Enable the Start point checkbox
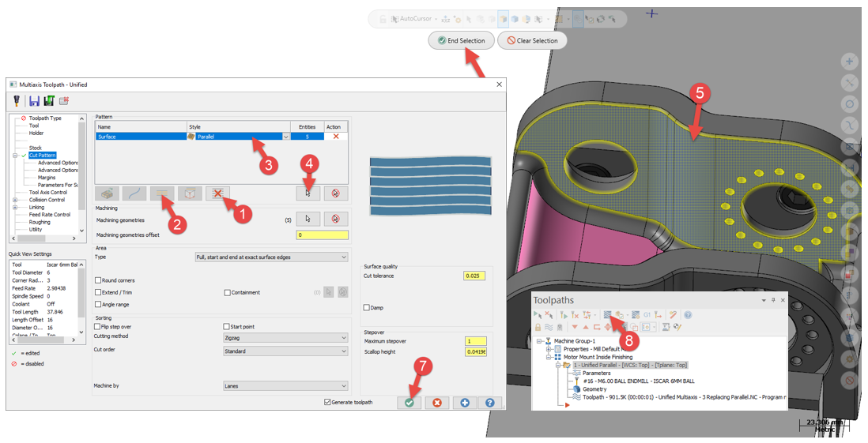The image size is (868, 443). (x=226, y=327)
